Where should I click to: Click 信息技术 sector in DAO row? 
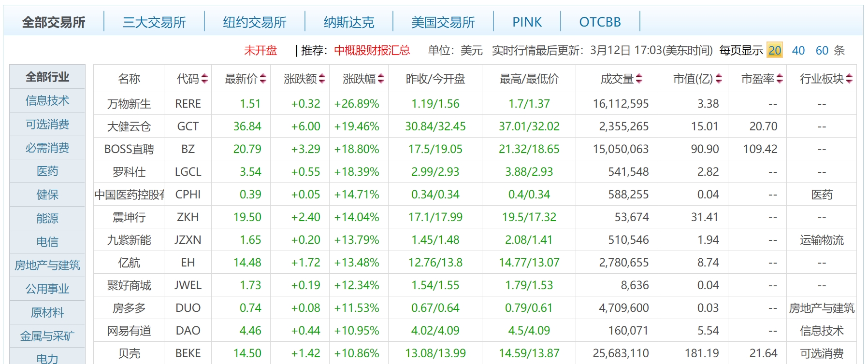[x=822, y=331]
